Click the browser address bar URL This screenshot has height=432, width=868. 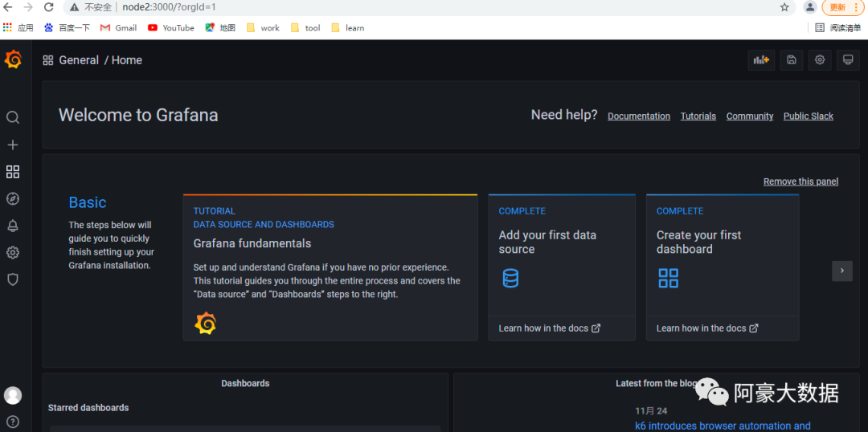point(169,7)
